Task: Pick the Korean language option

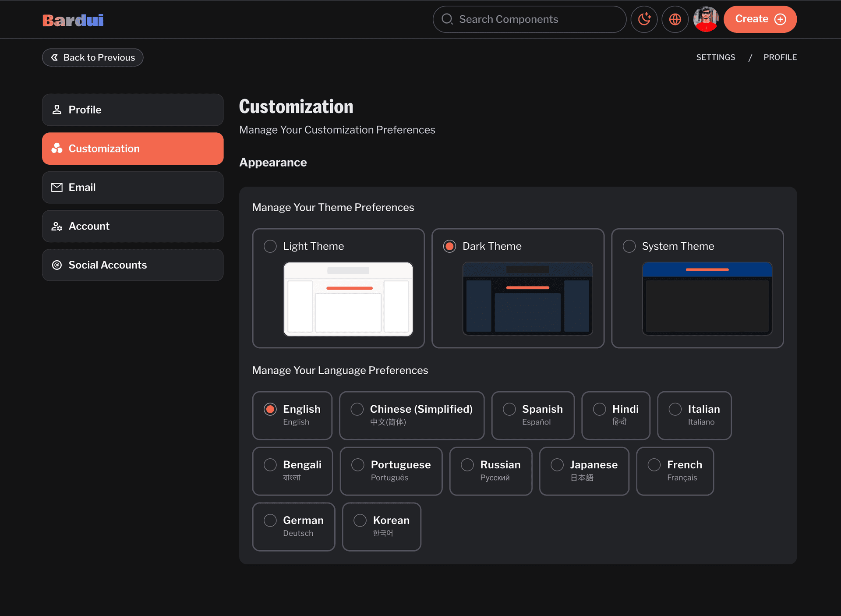Action: click(360, 520)
